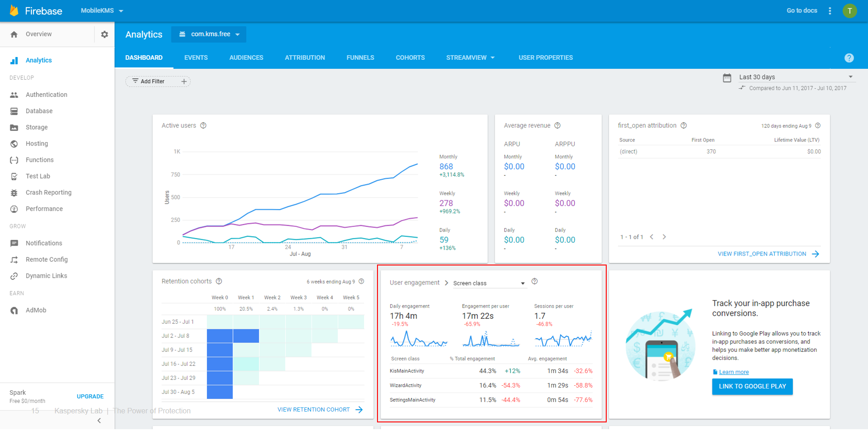
Task: Click the Retention cohorts help icon
Action: (219, 281)
